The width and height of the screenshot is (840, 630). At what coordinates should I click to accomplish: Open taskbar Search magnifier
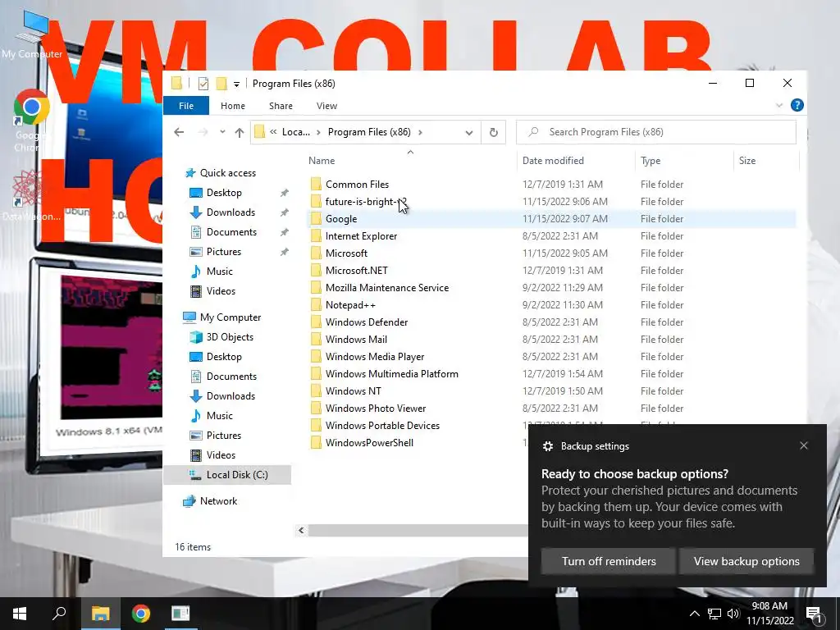59,614
